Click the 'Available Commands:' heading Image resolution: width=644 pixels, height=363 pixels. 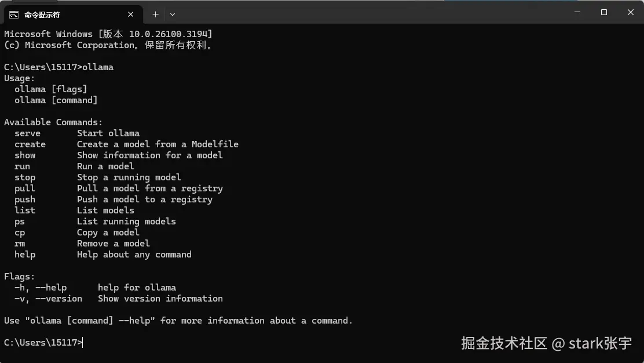tap(53, 122)
